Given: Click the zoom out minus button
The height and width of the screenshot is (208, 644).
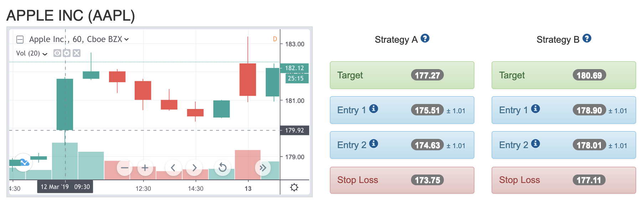Looking at the screenshot, I should [x=124, y=167].
